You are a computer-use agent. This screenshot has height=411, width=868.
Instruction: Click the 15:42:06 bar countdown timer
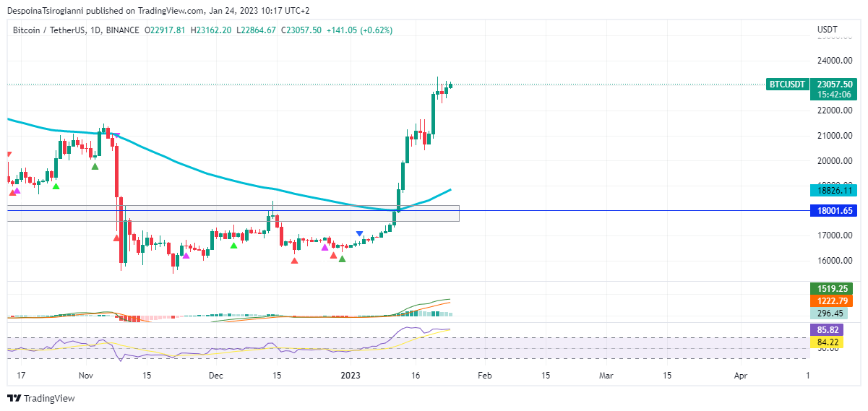(x=833, y=95)
